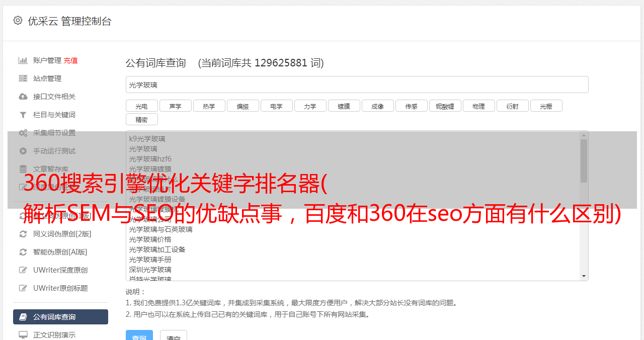
Task: Select 深圳光学玻璃 in results list
Action: pyautogui.click(x=150, y=270)
